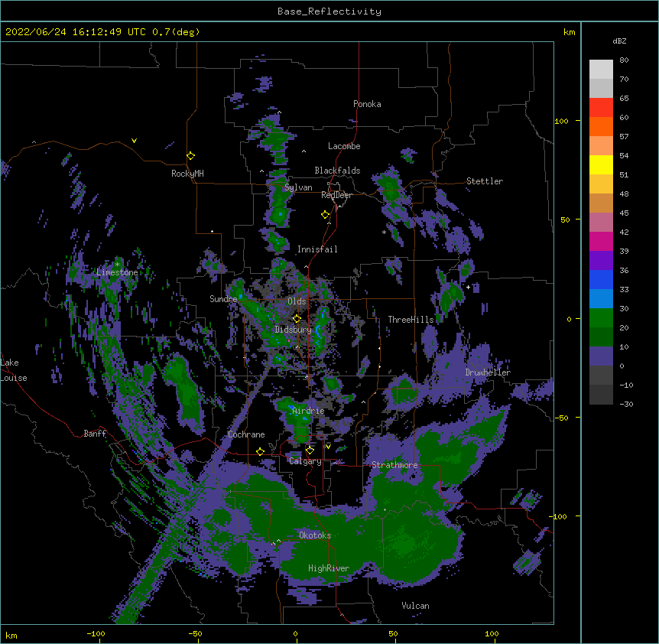Click the Banff town label

pos(95,434)
